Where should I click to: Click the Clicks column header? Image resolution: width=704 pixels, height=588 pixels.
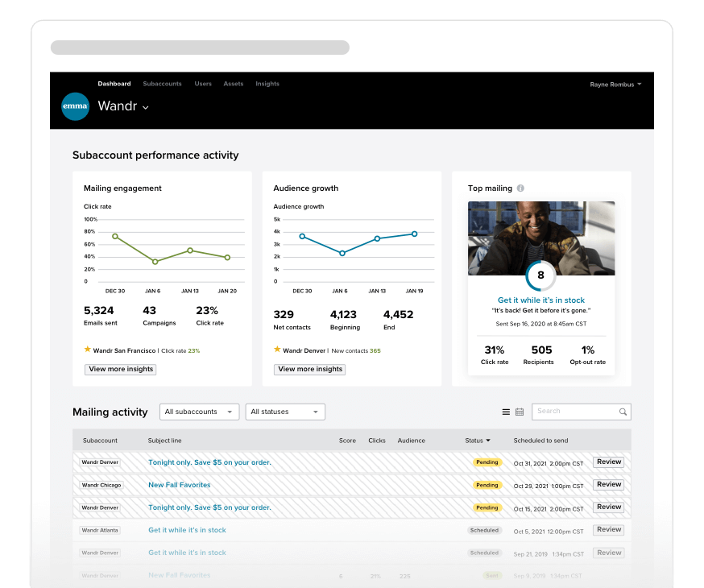tap(377, 441)
